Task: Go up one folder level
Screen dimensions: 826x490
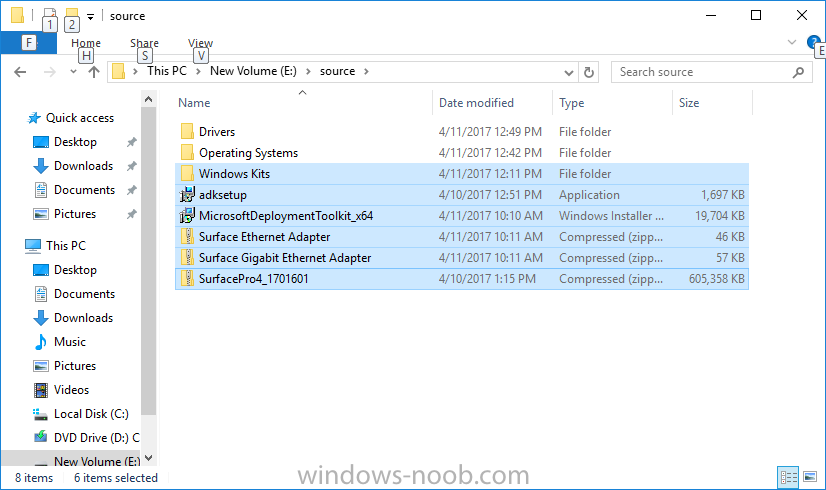Action: pyautogui.click(x=94, y=72)
